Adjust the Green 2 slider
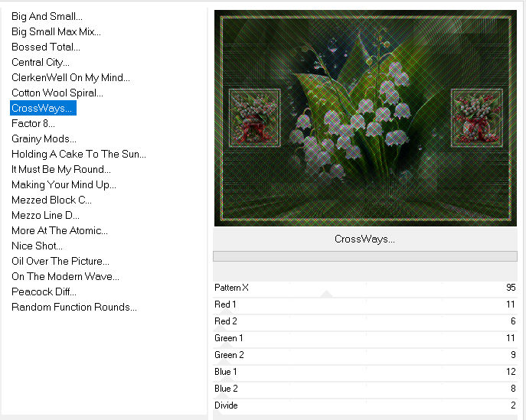526x420 pixels. click(x=365, y=357)
